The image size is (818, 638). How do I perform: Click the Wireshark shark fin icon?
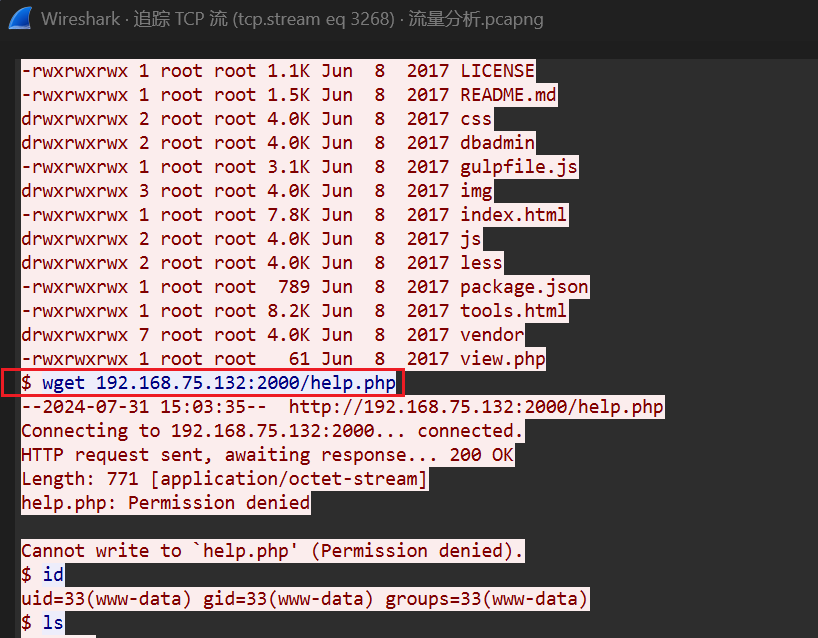tap(21, 19)
